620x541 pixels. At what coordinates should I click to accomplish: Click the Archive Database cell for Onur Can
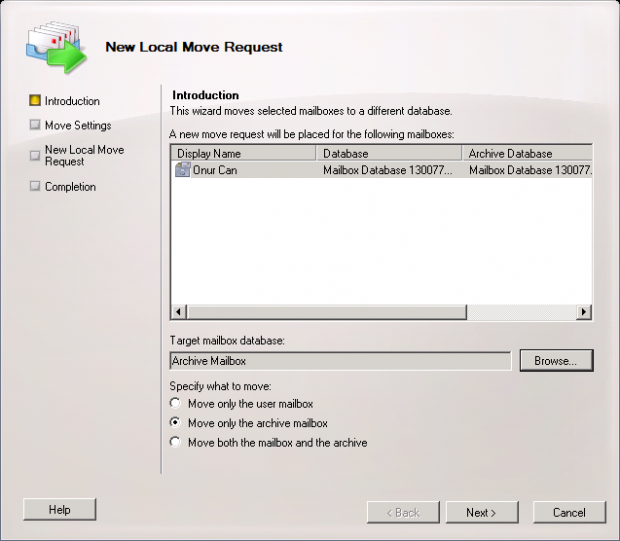click(530, 170)
